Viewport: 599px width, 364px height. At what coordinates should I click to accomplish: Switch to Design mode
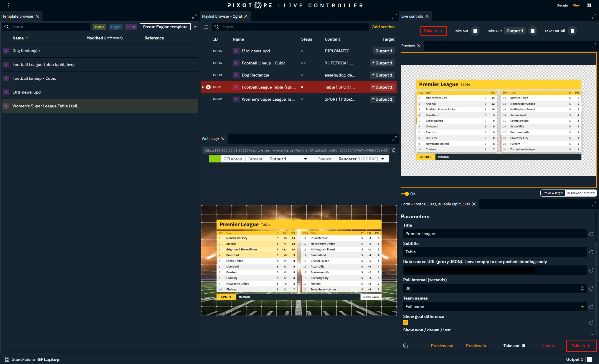pyautogui.click(x=562, y=5)
